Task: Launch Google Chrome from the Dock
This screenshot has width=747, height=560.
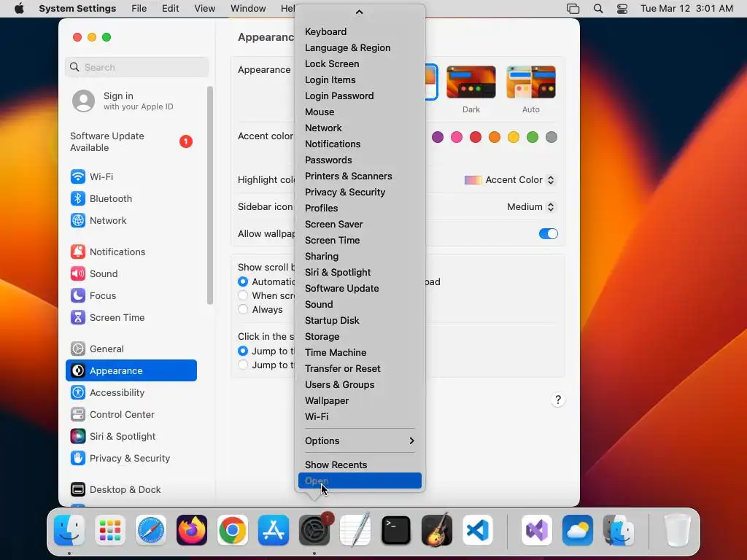Action: 233,530
